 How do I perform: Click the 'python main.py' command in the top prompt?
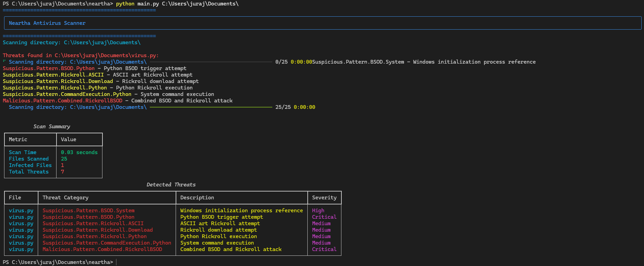click(x=138, y=4)
